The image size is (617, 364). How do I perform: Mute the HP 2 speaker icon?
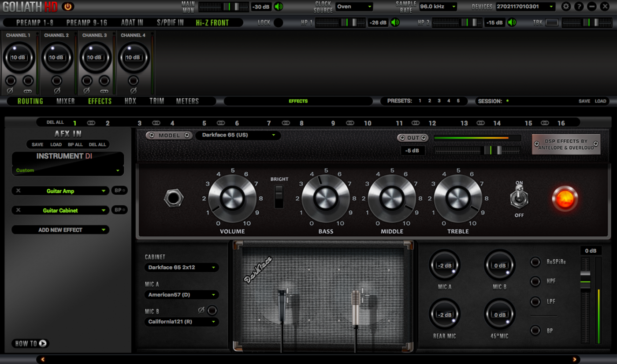point(512,22)
